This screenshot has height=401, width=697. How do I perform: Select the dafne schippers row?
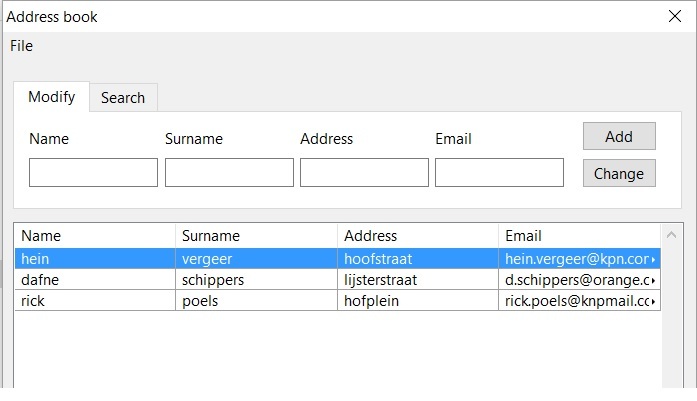click(338, 280)
